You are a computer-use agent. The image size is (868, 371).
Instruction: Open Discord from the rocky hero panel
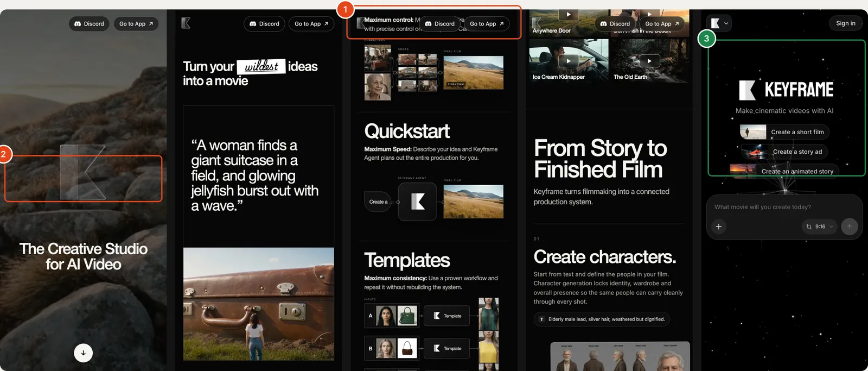(90, 24)
